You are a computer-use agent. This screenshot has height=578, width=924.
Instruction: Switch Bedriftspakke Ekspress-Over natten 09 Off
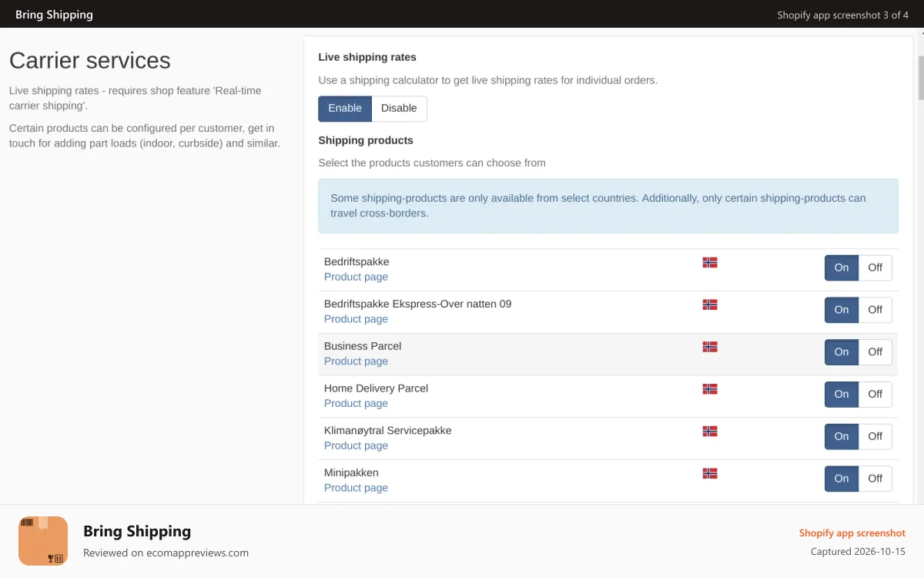pyautogui.click(x=875, y=310)
